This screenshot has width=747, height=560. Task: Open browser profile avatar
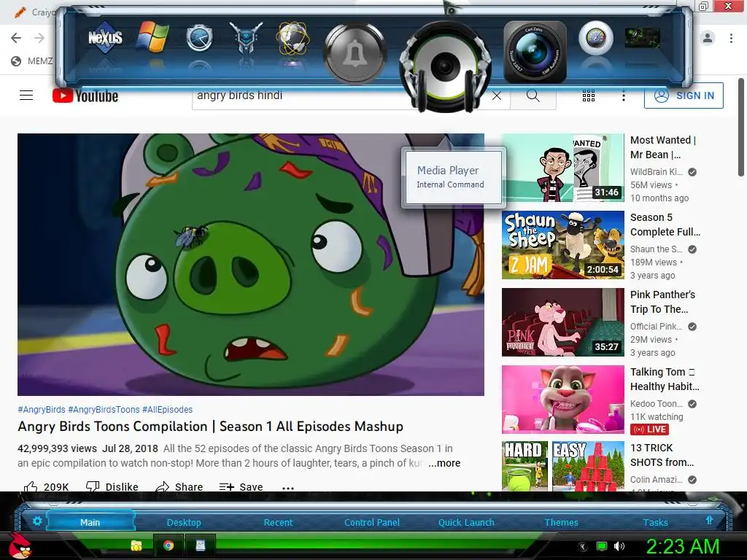pyautogui.click(x=708, y=38)
